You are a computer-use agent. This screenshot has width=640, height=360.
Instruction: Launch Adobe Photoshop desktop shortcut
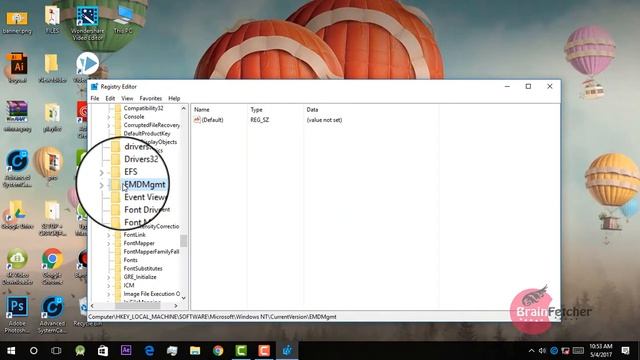pos(17,314)
